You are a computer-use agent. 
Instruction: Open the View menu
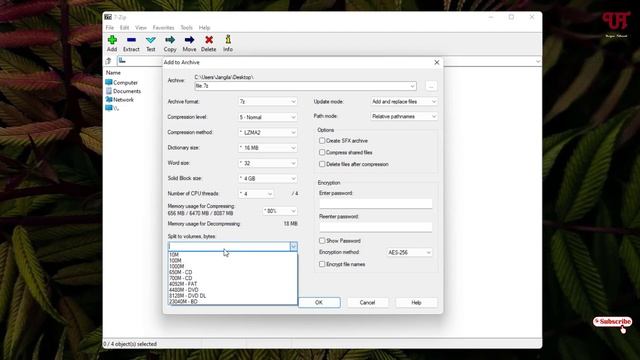(141, 28)
